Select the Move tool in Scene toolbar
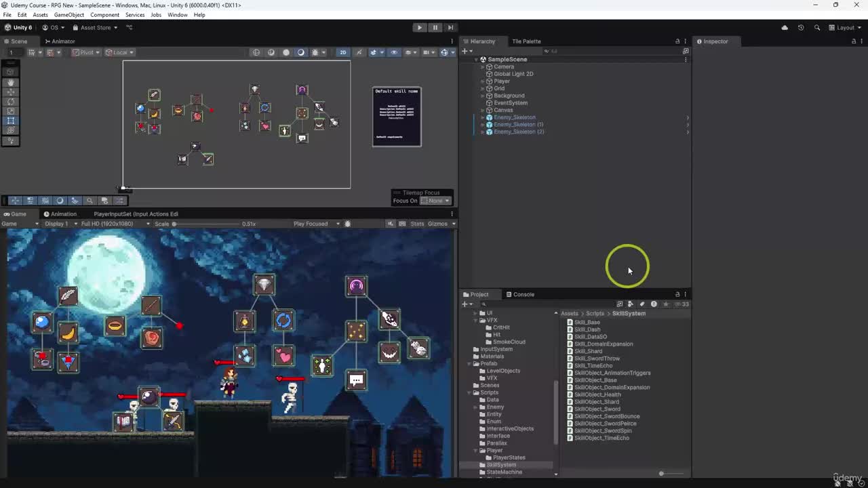This screenshot has width=868, height=488. [x=10, y=91]
